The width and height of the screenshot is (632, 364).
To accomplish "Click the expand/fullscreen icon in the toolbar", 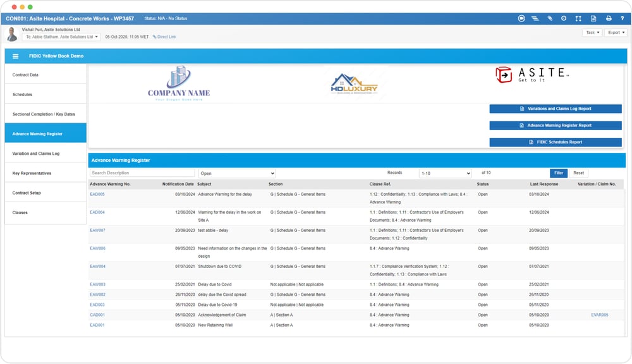I will [x=579, y=18].
